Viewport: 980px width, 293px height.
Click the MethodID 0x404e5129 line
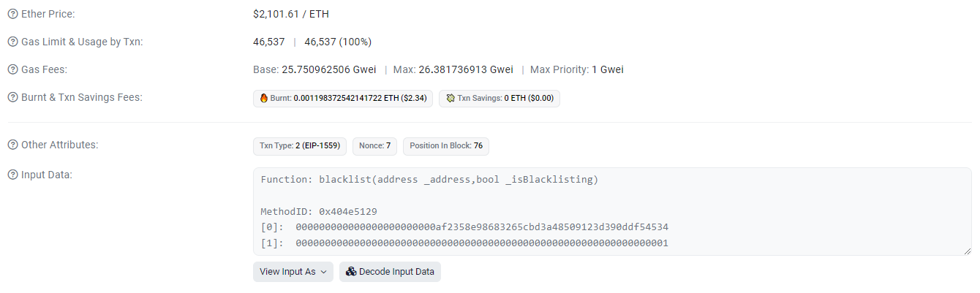(x=319, y=212)
